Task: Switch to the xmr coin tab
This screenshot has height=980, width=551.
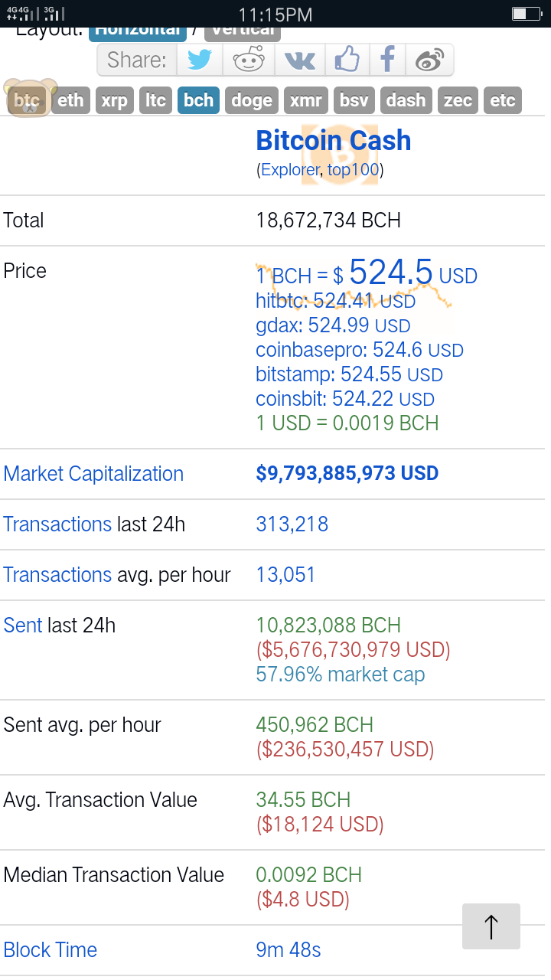Action: pos(305,100)
